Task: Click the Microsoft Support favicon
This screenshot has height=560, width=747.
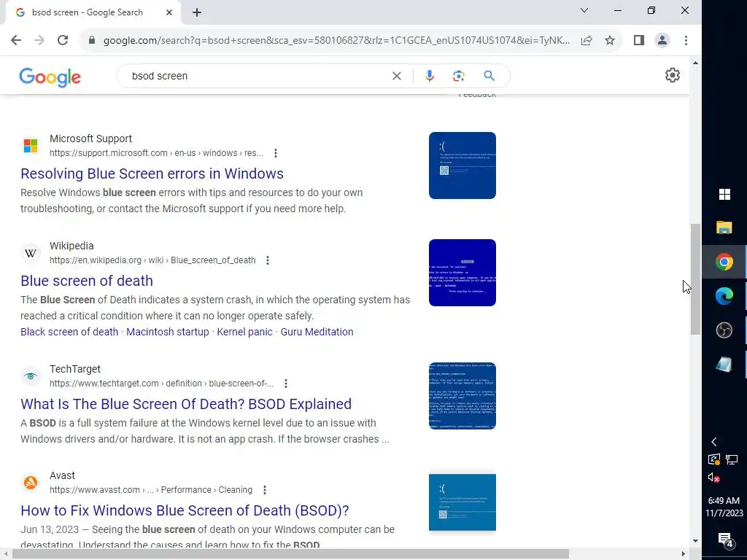Action: click(31, 145)
